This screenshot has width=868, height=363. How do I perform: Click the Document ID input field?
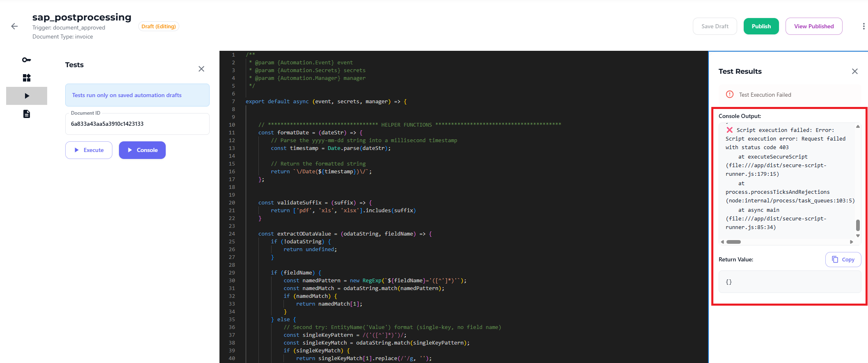pos(137,124)
